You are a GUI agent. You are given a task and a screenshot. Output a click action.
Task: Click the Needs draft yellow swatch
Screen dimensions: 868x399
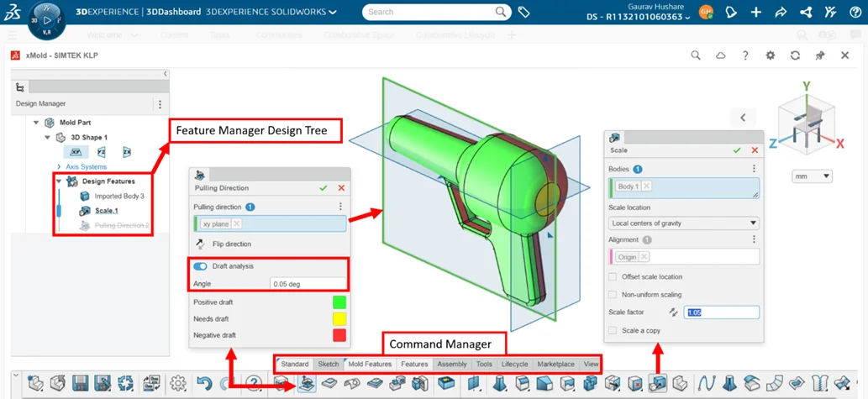tap(339, 318)
